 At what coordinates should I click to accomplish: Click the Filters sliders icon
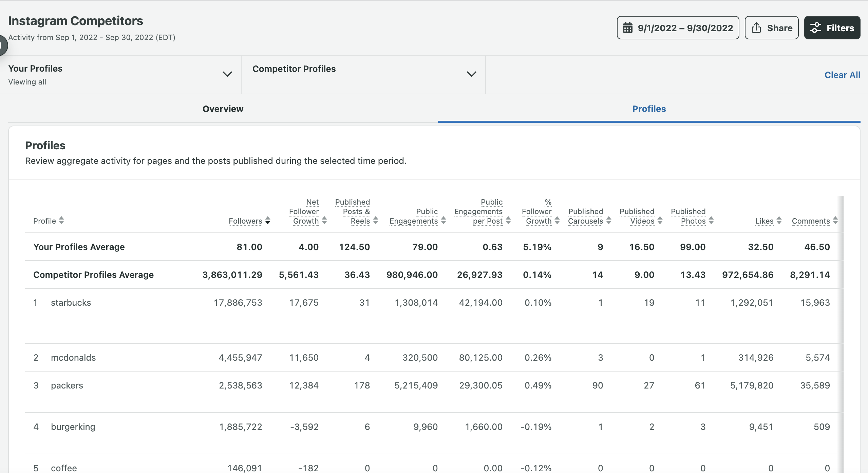[816, 28]
